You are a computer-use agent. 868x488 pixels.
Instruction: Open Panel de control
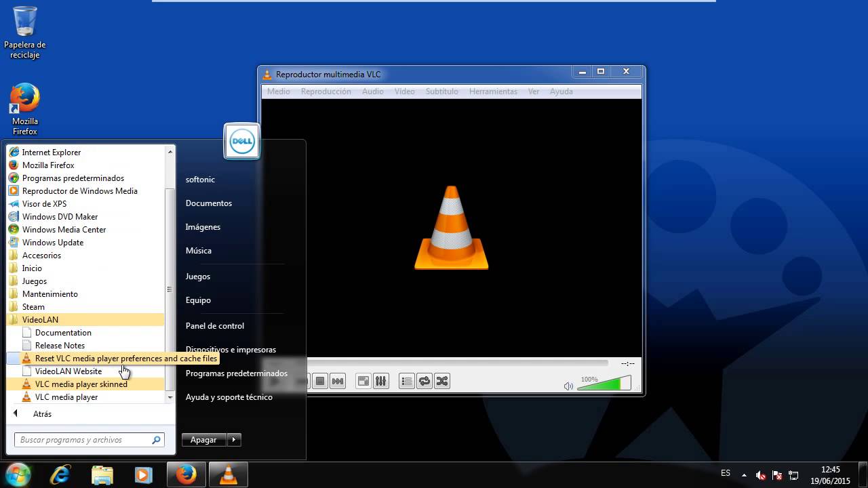(x=215, y=326)
